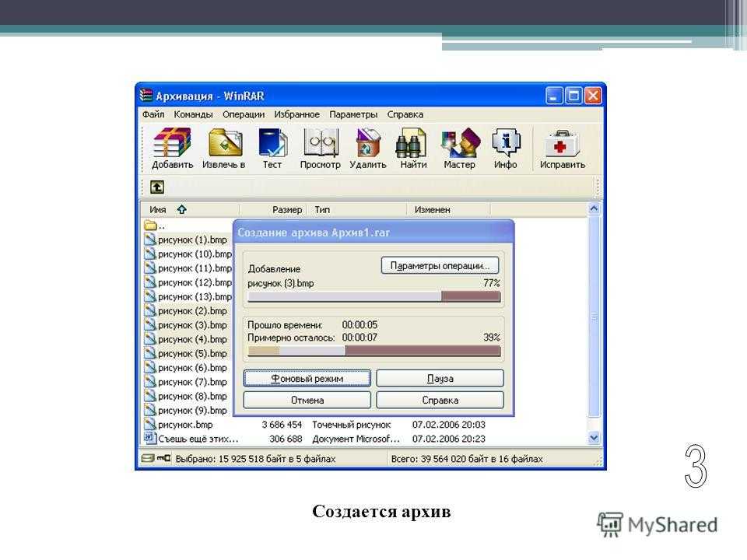Click the Извлечь в (Extract to) icon
Image resolution: width=747 pixels, height=560 pixels.
[x=223, y=149]
